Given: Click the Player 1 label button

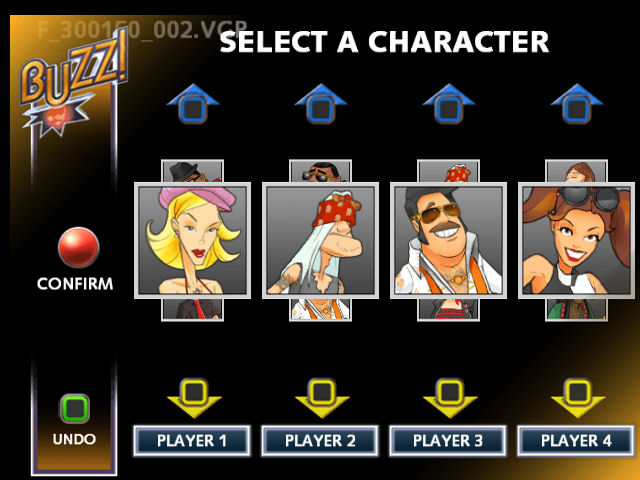Looking at the screenshot, I should (x=192, y=441).
